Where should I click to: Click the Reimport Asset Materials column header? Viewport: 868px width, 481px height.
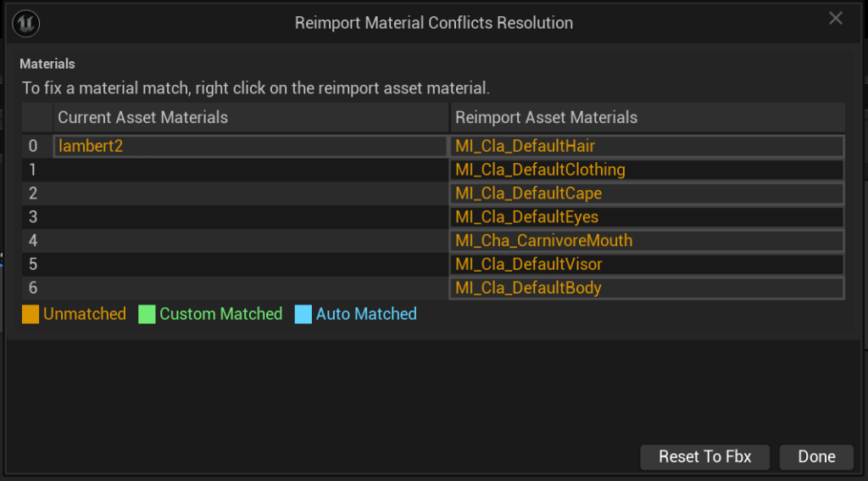pos(647,117)
